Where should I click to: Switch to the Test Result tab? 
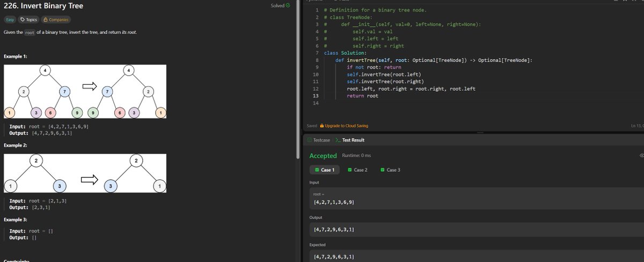(353, 140)
